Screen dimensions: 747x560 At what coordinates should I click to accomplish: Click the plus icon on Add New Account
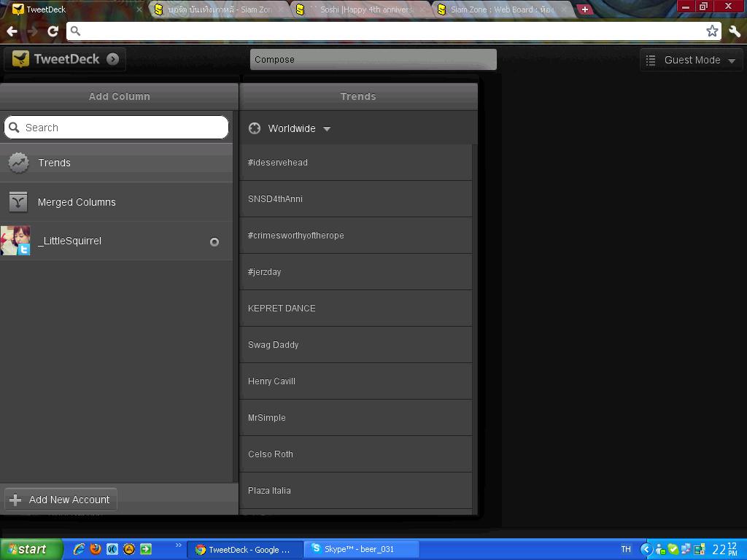pyautogui.click(x=15, y=500)
